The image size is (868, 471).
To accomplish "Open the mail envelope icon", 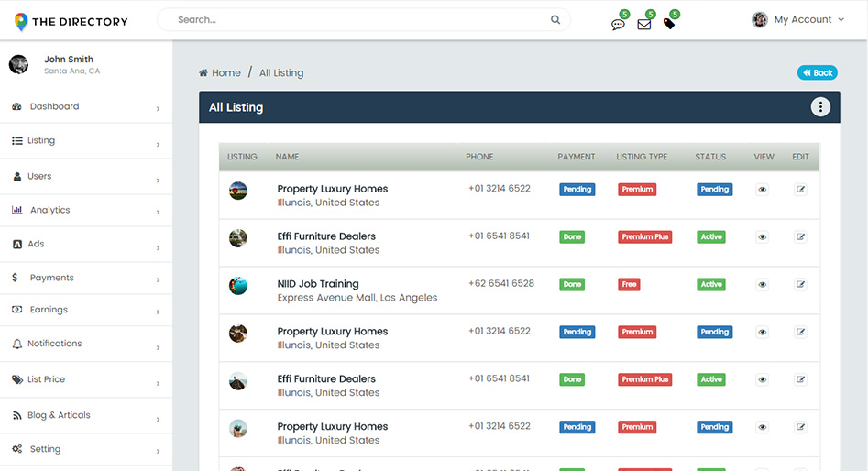I will click(x=643, y=25).
